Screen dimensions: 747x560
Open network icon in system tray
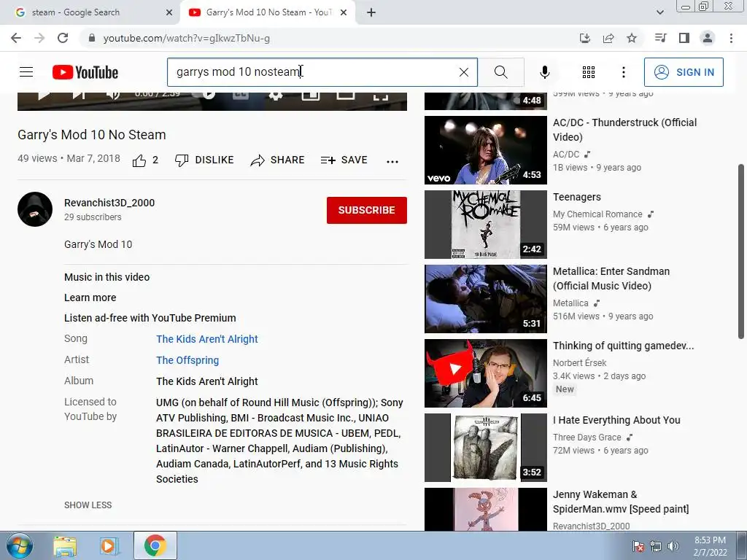pos(656,546)
